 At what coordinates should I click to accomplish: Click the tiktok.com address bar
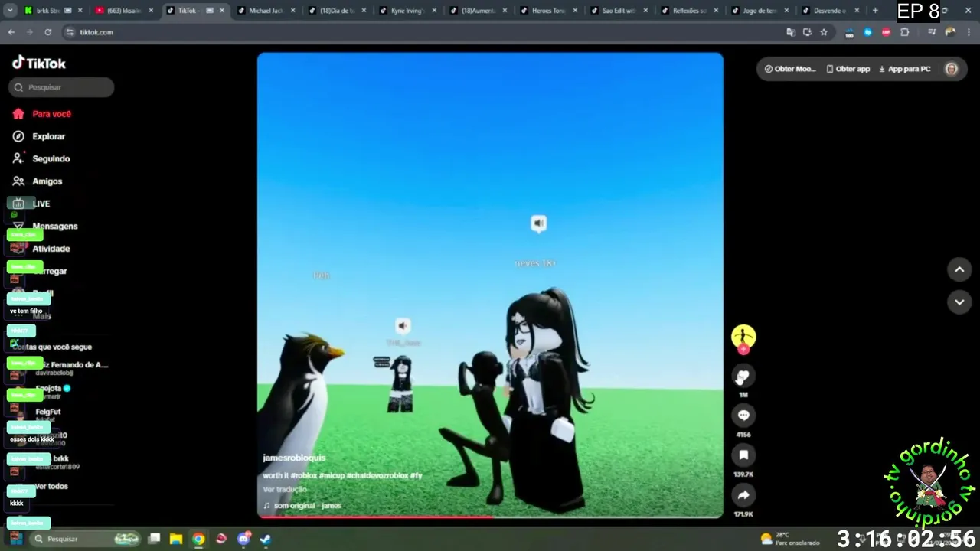(x=421, y=32)
